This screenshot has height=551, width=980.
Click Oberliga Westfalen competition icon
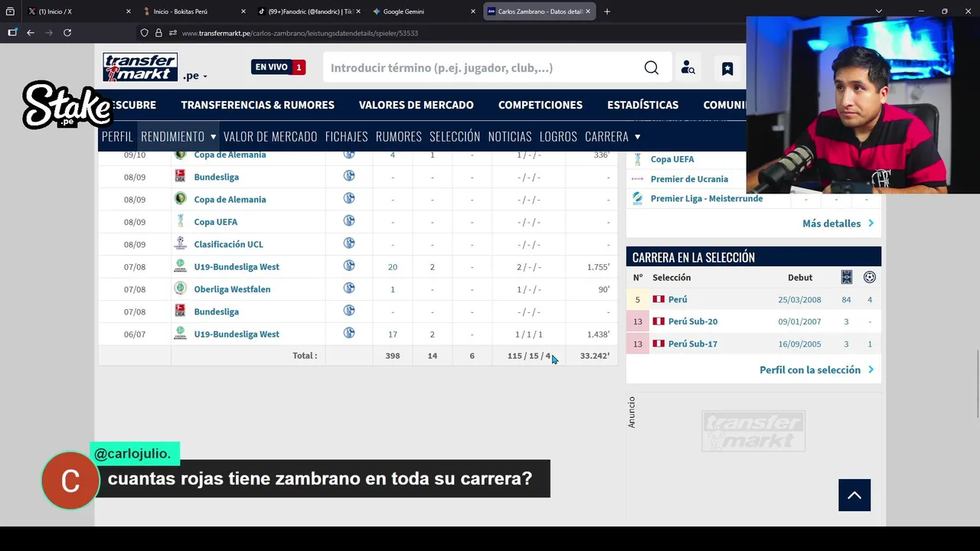point(180,289)
